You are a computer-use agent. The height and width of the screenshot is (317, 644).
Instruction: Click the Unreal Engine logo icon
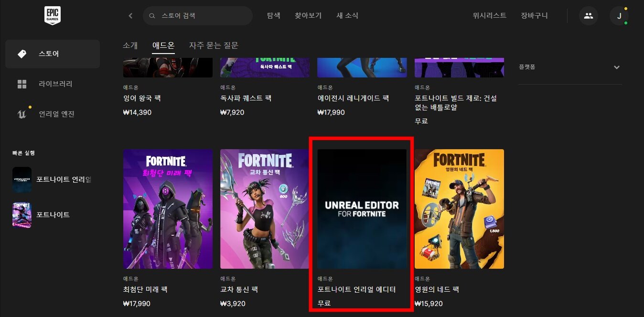(22, 114)
